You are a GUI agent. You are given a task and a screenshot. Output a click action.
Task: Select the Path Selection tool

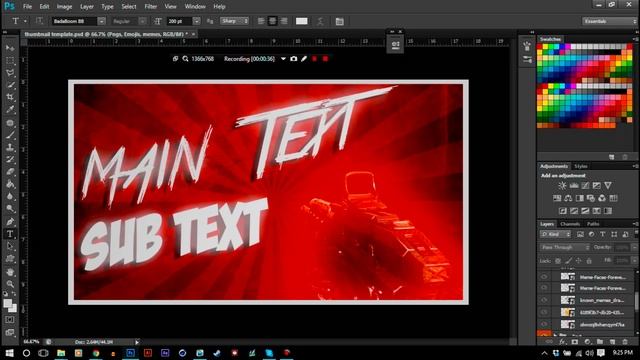(x=10, y=246)
